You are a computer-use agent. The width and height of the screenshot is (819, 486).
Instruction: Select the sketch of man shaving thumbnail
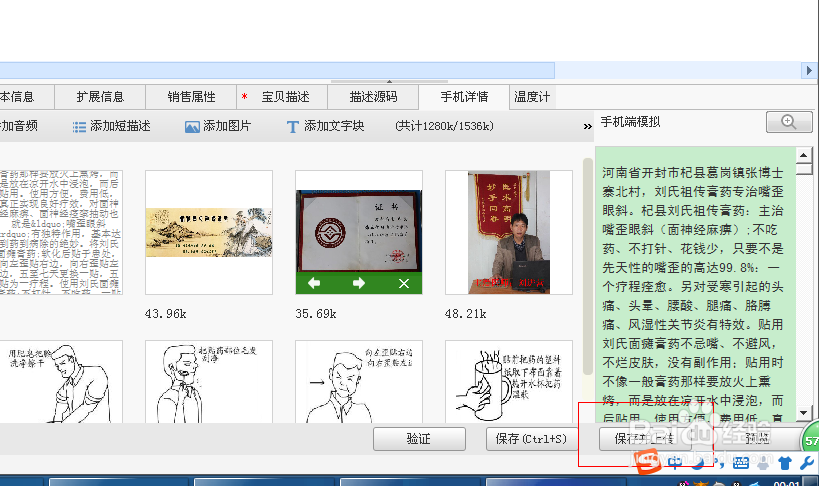[209, 382]
